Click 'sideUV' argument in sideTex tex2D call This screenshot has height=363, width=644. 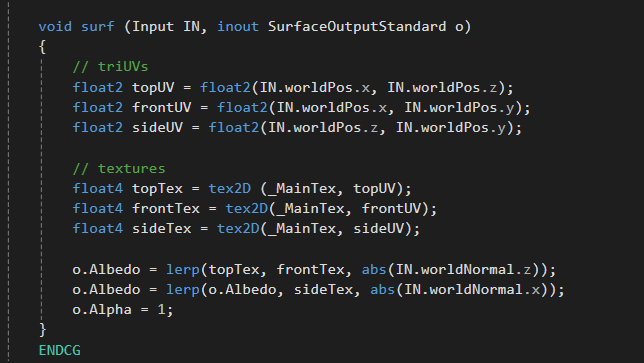point(379,229)
